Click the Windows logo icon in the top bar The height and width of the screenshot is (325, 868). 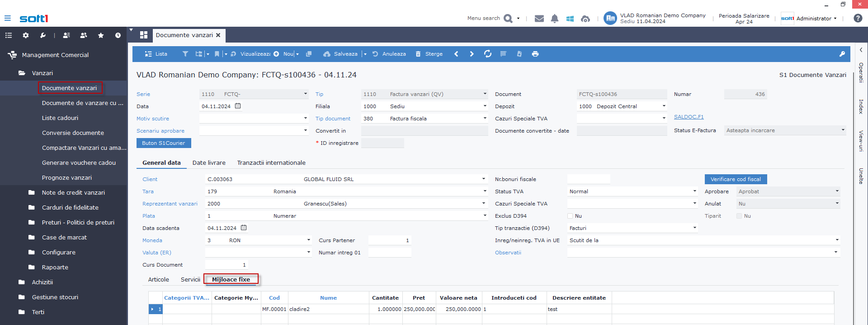570,19
